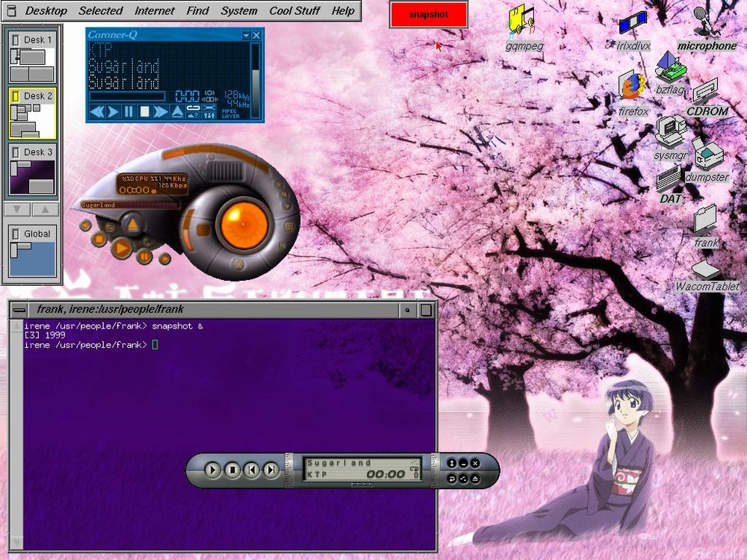The width and height of the screenshot is (747, 560).
Task: Open the System menu
Action: coord(239,10)
